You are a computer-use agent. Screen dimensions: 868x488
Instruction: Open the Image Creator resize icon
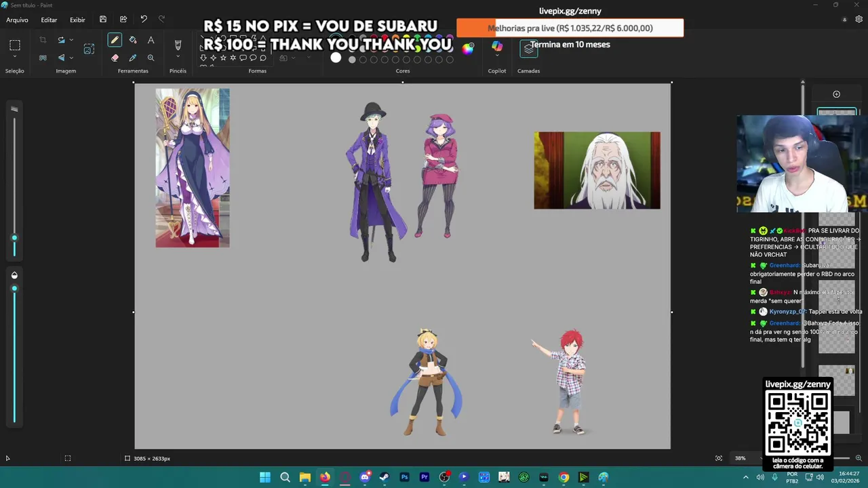[89, 49]
